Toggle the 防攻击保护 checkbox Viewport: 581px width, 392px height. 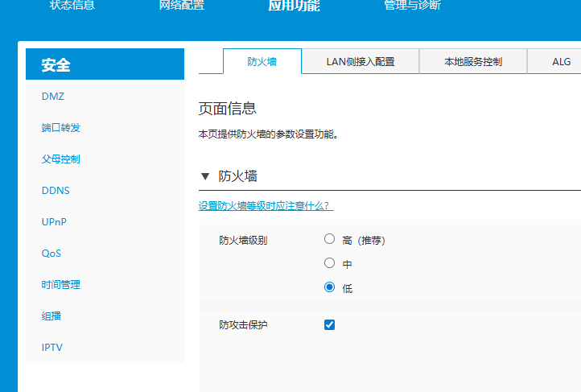(x=329, y=325)
